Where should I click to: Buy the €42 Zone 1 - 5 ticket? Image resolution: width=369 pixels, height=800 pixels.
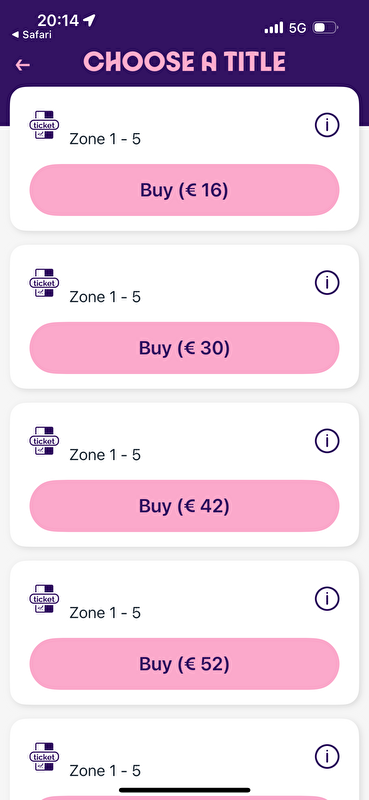(x=184, y=506)
